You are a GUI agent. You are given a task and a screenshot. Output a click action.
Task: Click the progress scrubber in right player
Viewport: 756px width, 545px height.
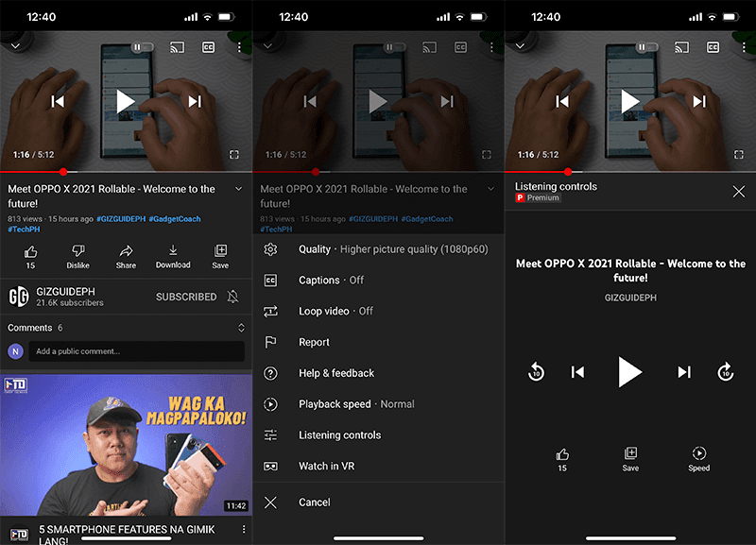[x=568, y=172]
